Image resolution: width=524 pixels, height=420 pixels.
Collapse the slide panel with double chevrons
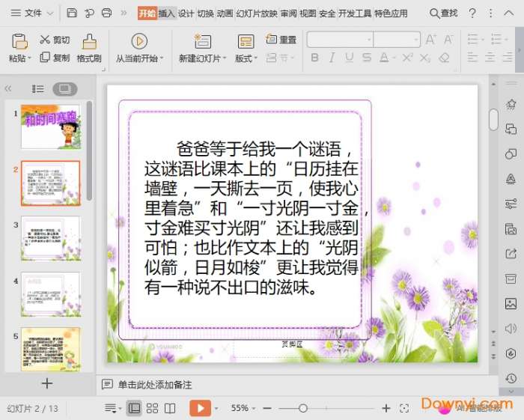8,88
